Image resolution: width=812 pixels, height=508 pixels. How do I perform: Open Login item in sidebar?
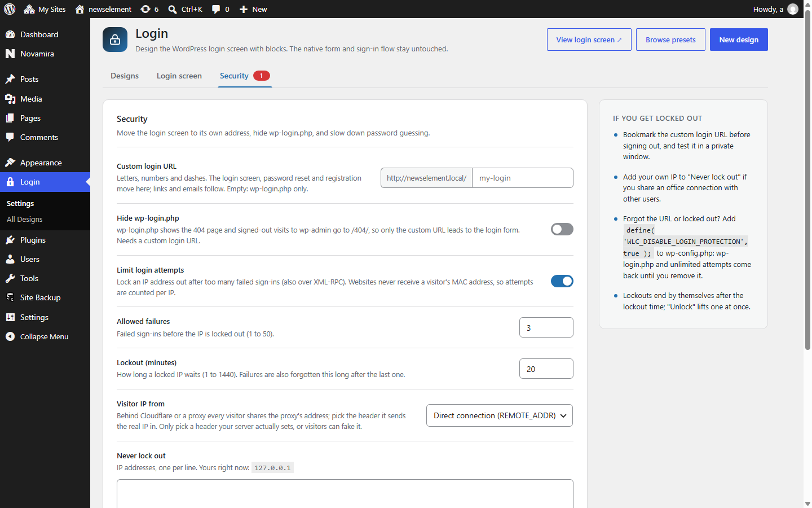tap(45, 182)
